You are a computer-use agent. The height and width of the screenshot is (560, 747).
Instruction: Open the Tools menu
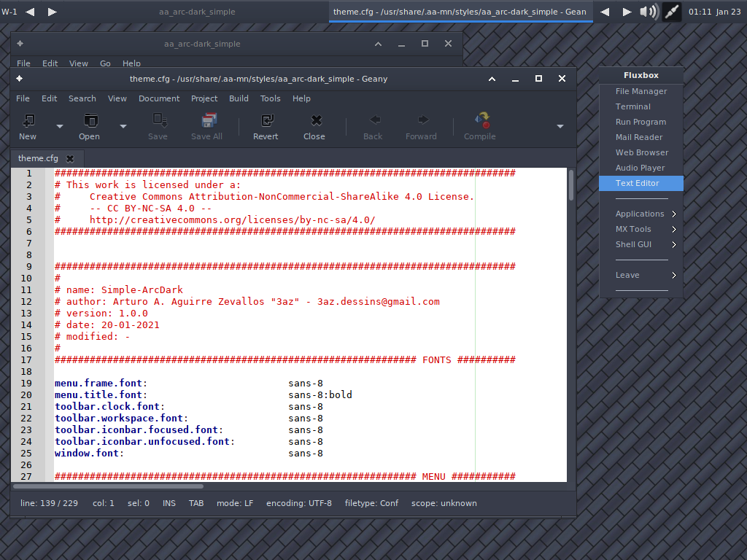pos(270,98)
